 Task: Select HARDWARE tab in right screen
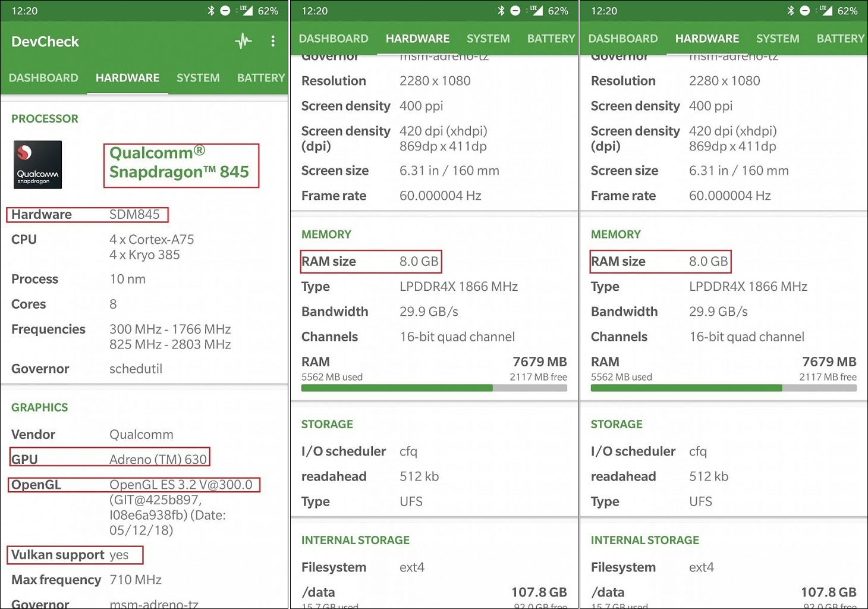click(707, 39)
